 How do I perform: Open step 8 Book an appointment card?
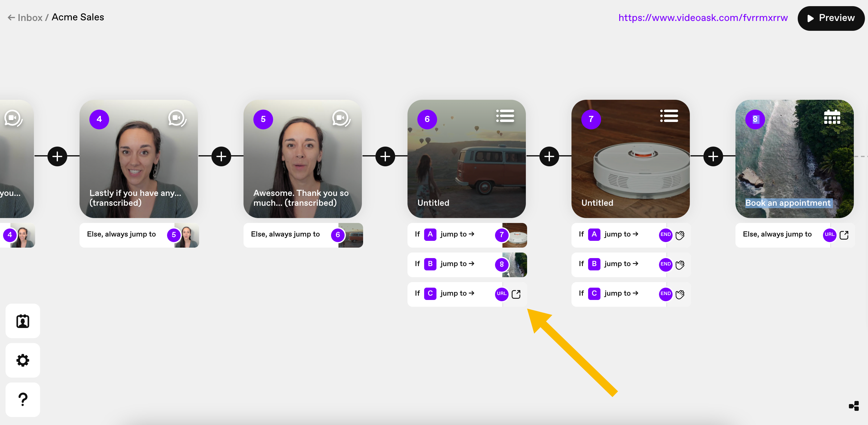(795, 159)
